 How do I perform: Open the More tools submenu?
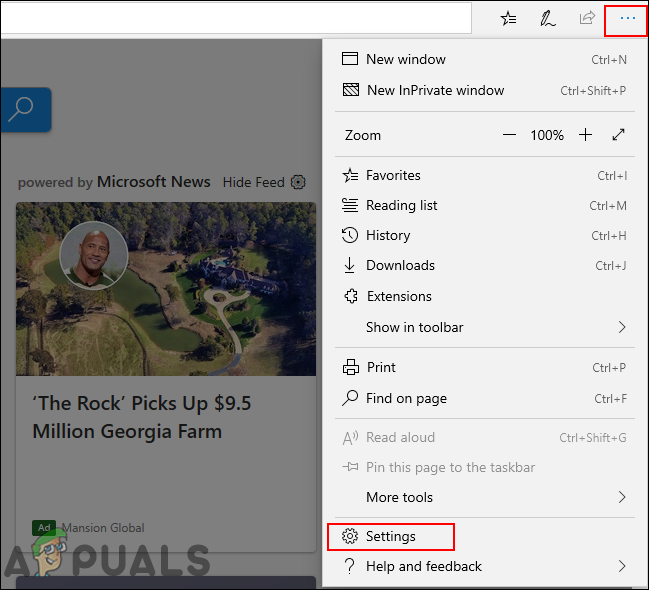coord(484,497)
